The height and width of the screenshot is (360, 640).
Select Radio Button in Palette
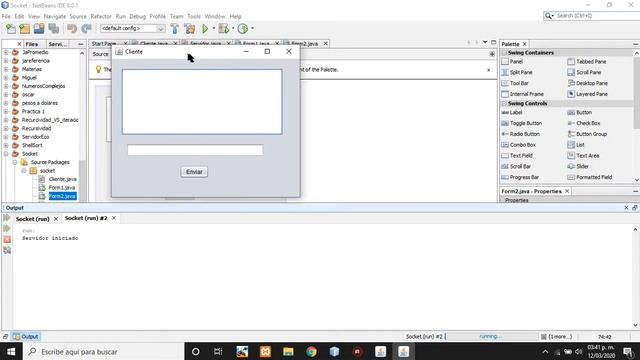click(520, 134)
